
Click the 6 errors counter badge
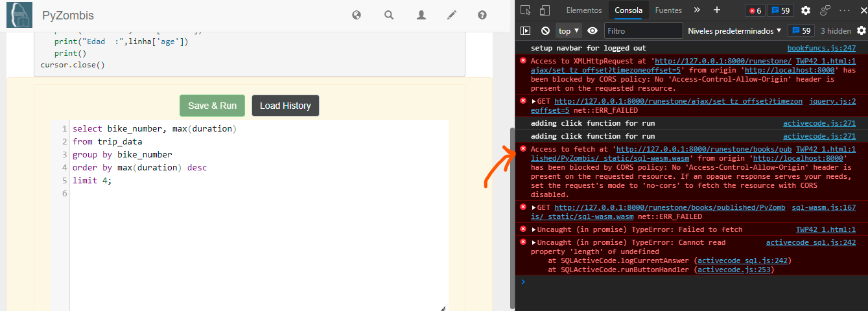point(755,10)
